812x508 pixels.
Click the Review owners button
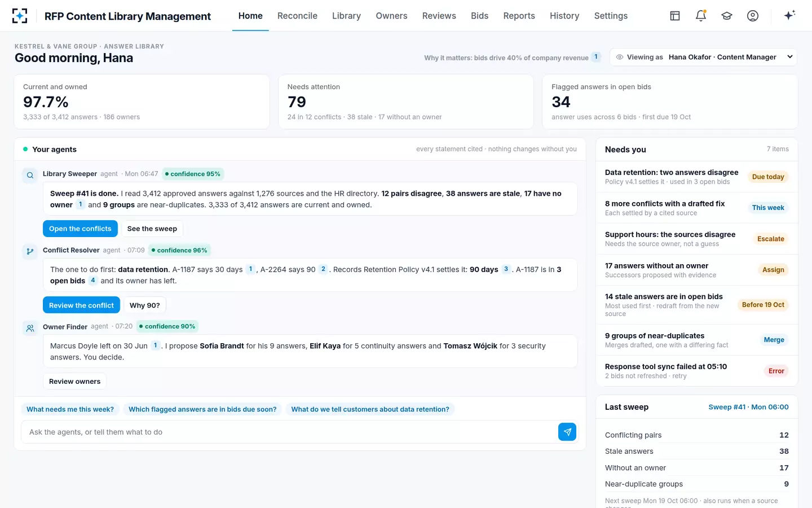[x=74, y=382]
